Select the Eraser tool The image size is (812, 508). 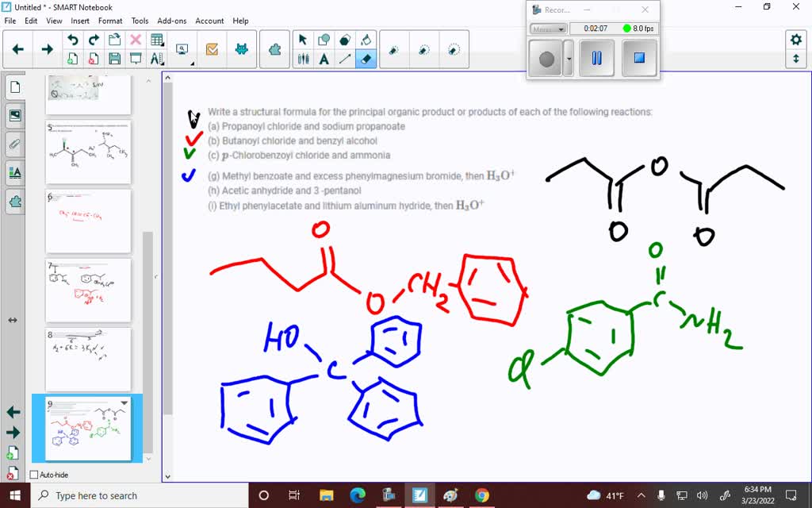pos(365,60)
